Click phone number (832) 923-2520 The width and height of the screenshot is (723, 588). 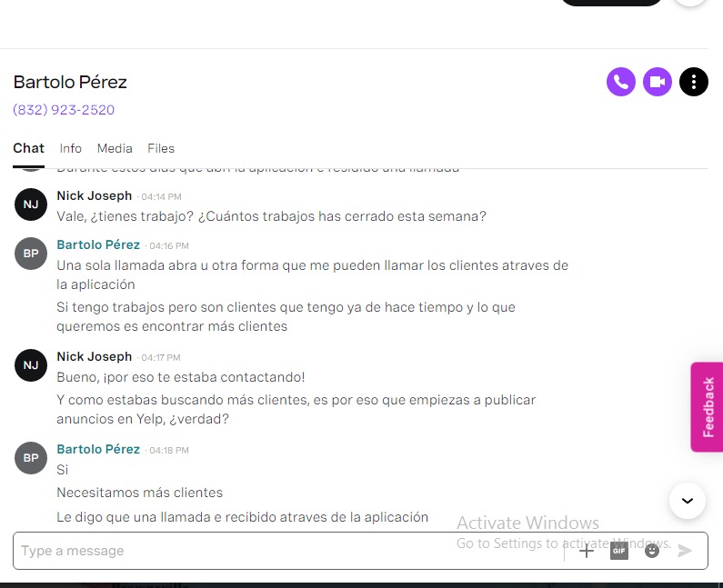(x=64, y=110)
